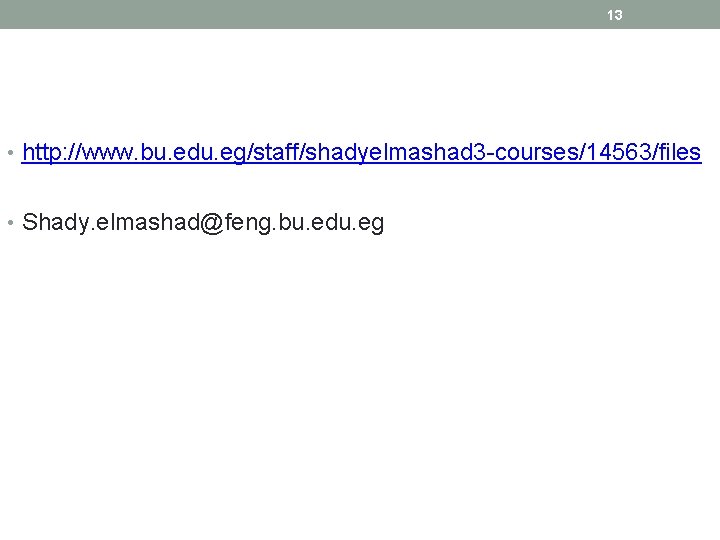Click the Shady.elmashad@feng.bu.edu.eg email text
The width and height of the screenshot is (720, 540).
[x=203, y=223]
